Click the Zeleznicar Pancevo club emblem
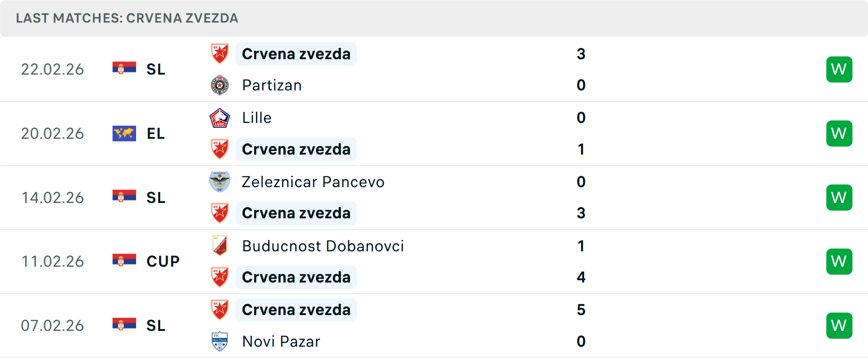Image resolution: width=868 pixels, height=358 pixels. [220, 182]
